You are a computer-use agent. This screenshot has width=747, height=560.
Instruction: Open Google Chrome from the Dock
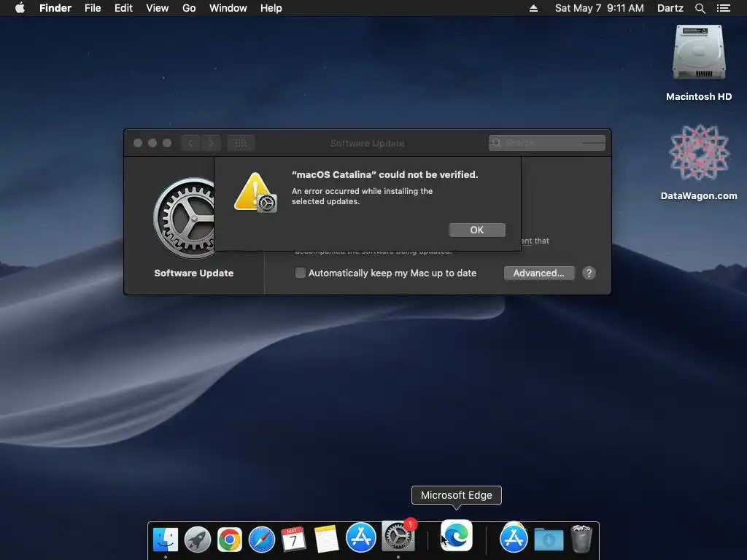click(x=230, y=540)
